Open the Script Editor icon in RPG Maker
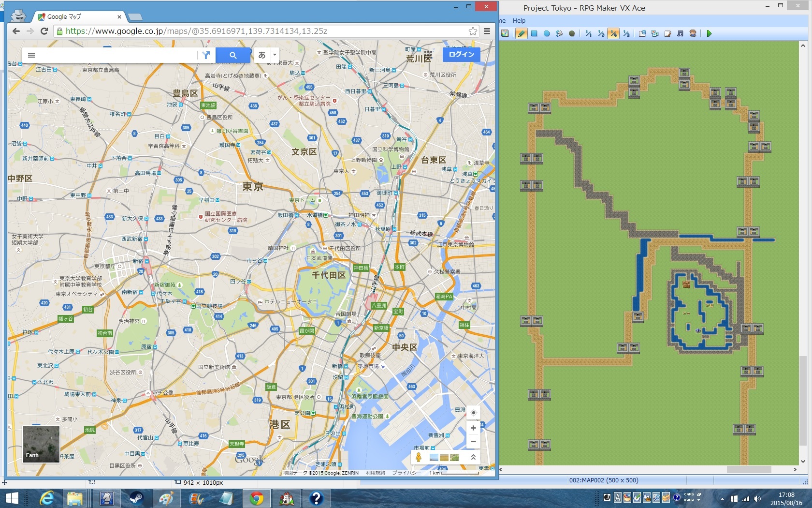Screen dimensions: 812x508 [667, 33]
